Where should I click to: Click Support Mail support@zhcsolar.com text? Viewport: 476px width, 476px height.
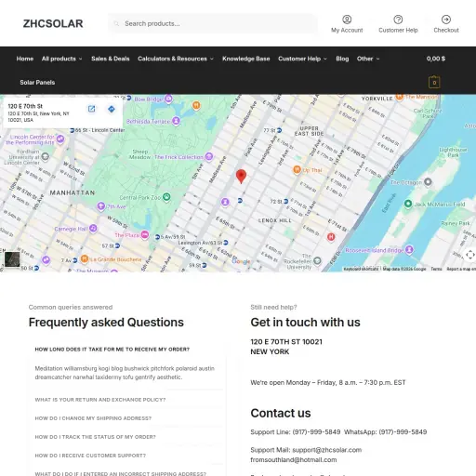pyautogui.click(x=306, y=450)
